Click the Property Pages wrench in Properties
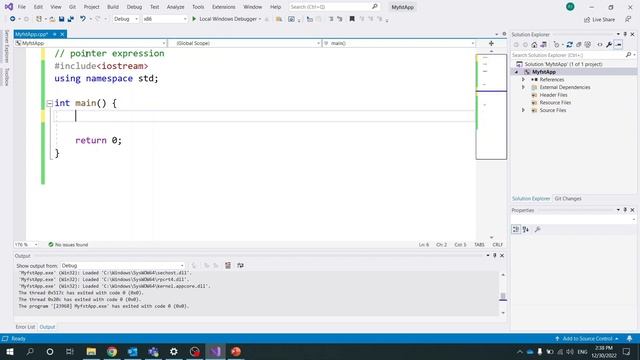Viewport: 640px width, 360px height. (x=538, y=229)
